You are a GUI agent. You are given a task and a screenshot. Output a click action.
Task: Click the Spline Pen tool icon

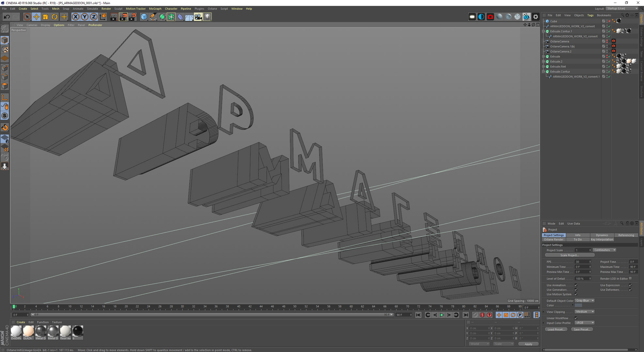pyautogui.click(x=153, y=17)
